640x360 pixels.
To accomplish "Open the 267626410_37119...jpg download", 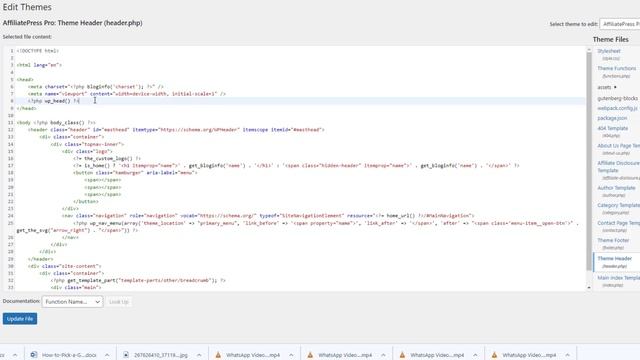I will [x=161, y=355].
